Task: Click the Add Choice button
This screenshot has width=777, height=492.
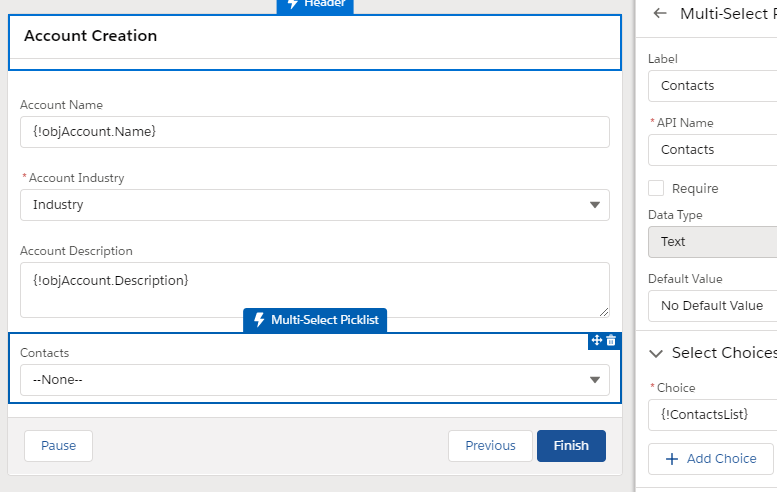Action: point(711,459)
